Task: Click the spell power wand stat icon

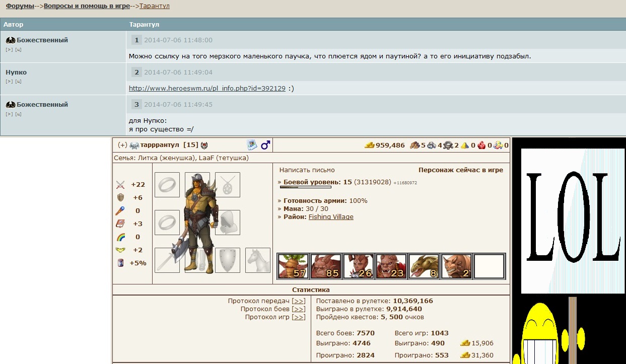Action: pos(120,211)
